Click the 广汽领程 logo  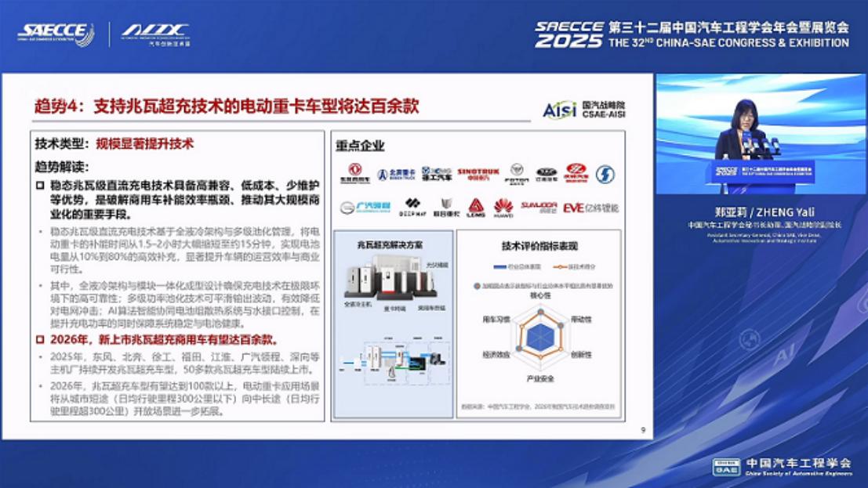point(365,208)
